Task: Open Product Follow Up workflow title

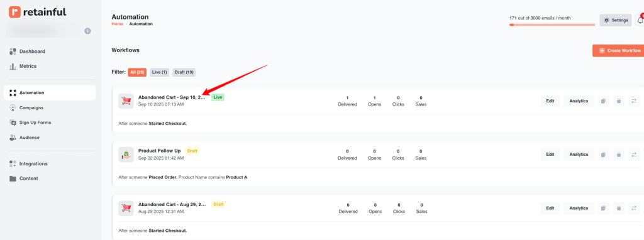Action: pos(159,151)
